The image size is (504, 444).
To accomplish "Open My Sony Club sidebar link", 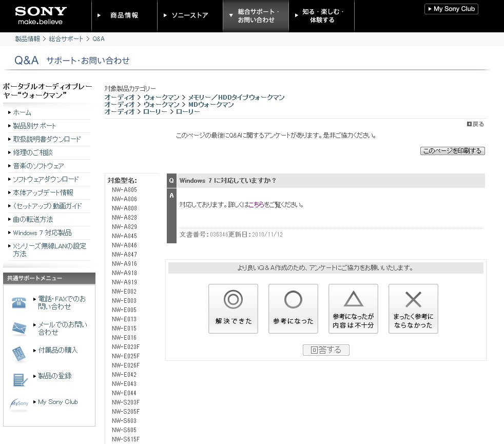I will coord(58,402).
